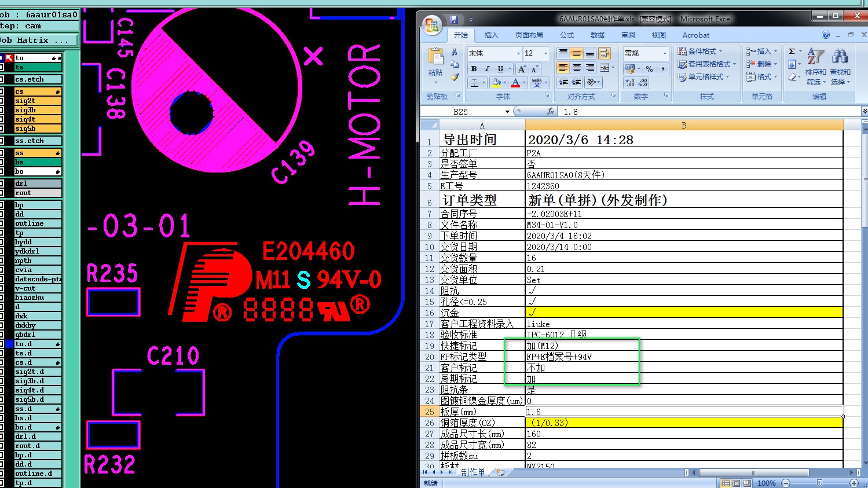
Task: Toggle the checkbox beside the drl layer
Action: pos(2,184)
